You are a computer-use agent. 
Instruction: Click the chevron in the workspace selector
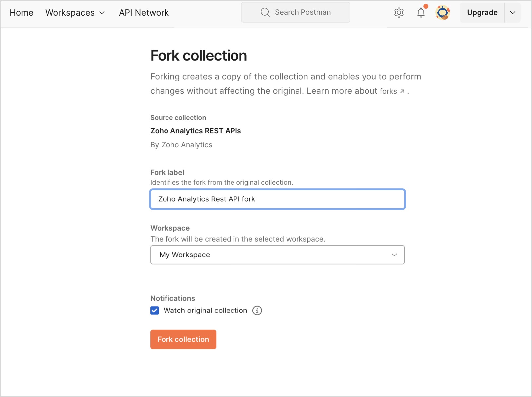[x=394, y=255]
